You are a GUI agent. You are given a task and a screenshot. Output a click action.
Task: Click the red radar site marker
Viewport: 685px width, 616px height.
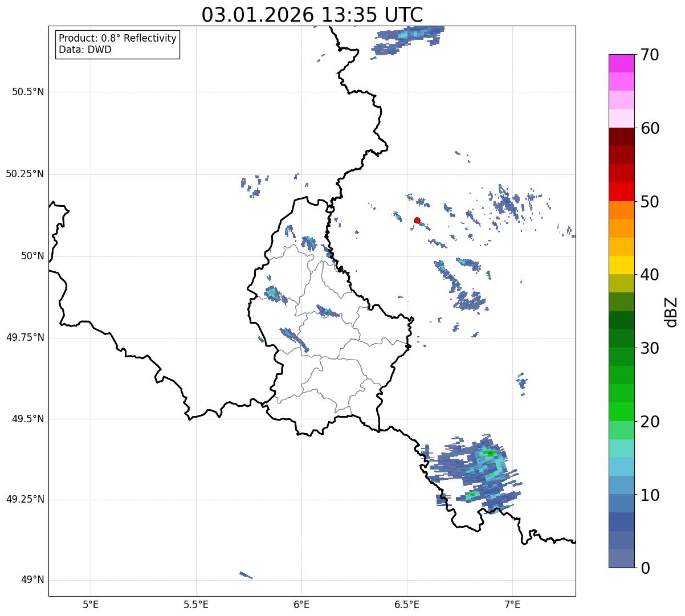pos(417,221)
